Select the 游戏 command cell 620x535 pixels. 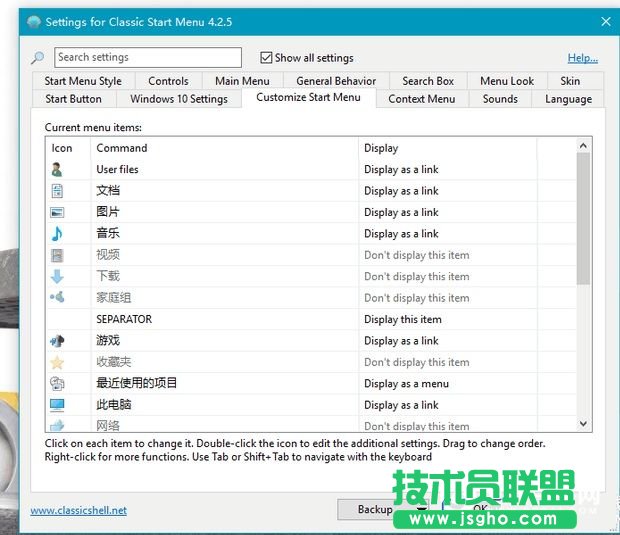(x=225, y=340)
